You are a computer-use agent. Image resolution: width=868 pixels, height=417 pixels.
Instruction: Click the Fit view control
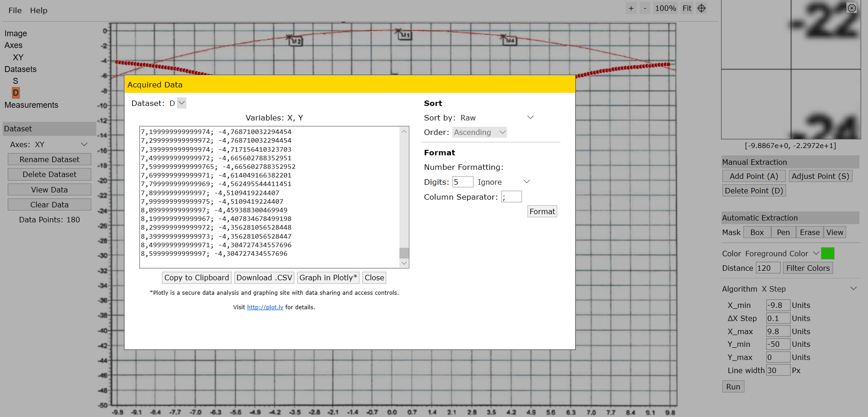687,8
